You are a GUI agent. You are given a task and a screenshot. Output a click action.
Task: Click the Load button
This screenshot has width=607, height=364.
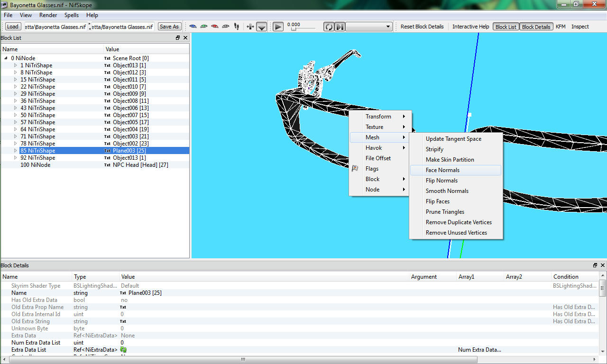(13, 27)
